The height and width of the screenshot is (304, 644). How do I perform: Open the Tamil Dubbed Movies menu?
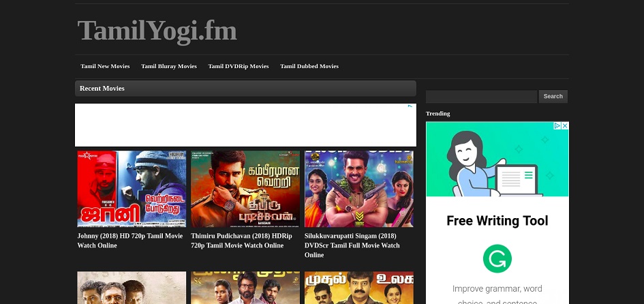[x=309, y=66]
